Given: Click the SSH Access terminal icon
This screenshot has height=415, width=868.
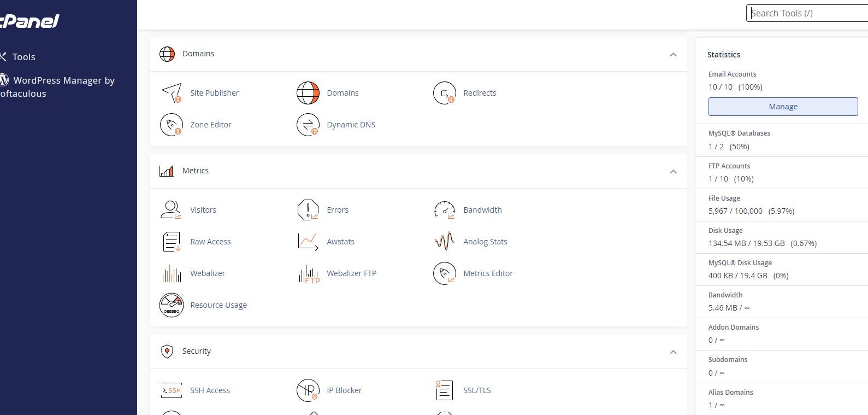Looking at the screenshot, I should click(172, 390).
